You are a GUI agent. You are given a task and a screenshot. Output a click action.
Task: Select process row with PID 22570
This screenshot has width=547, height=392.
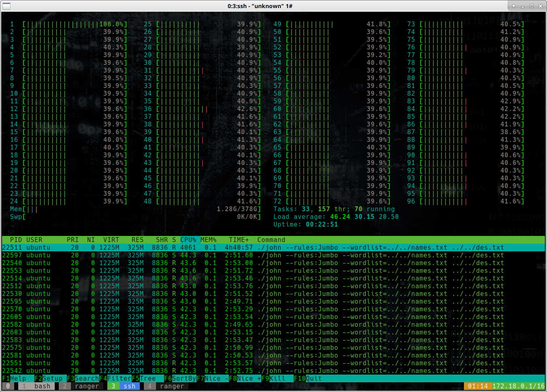(x=273, y=309)
